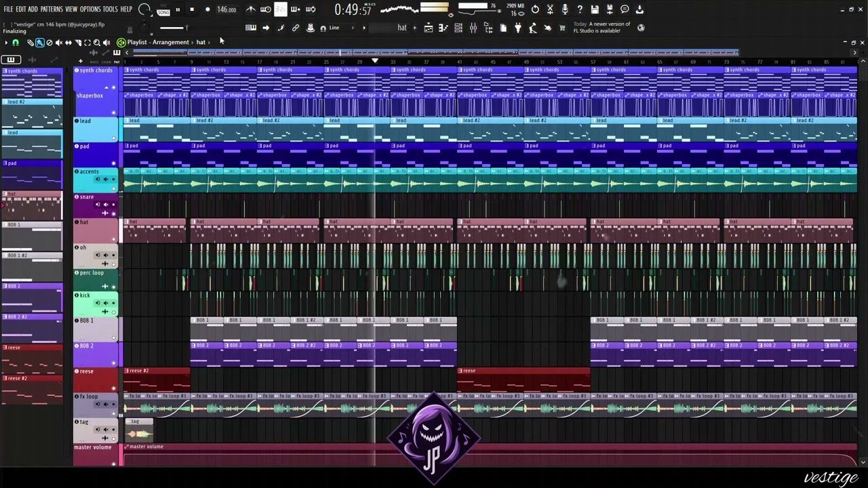Viewport: 868px width, 488px height.
Task: Click the playhead marker on timeline
Action: click(374, 61)
